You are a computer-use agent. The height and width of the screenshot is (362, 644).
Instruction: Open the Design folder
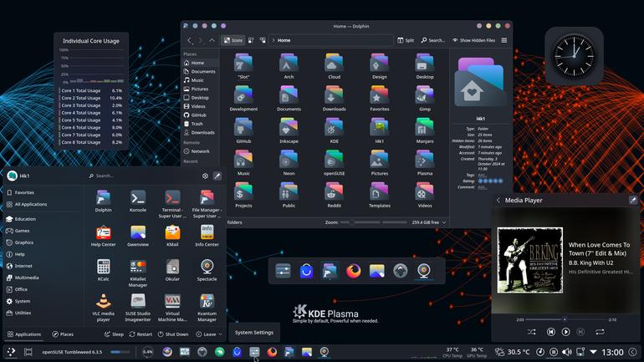379,67
